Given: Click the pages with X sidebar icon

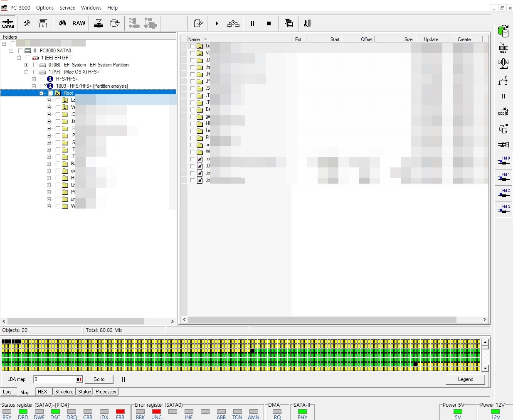Looking at the screenshot, I should click(x=503, y=128).
